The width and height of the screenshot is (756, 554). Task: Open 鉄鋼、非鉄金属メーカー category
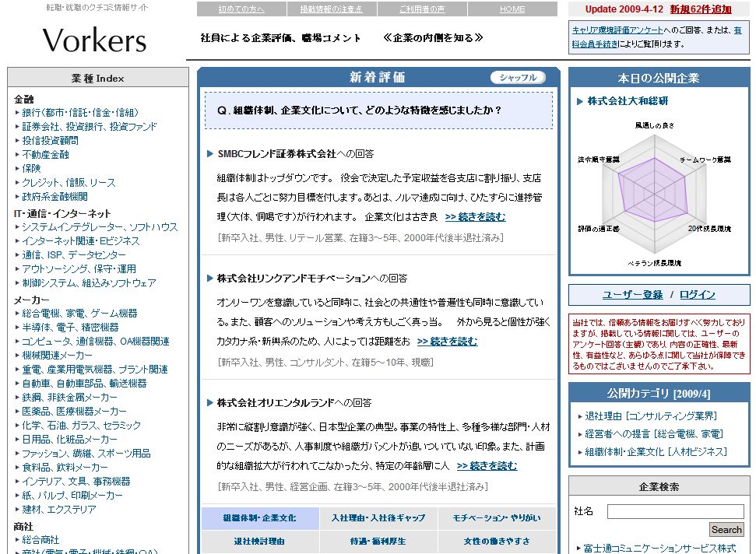[x=69, y=398]
